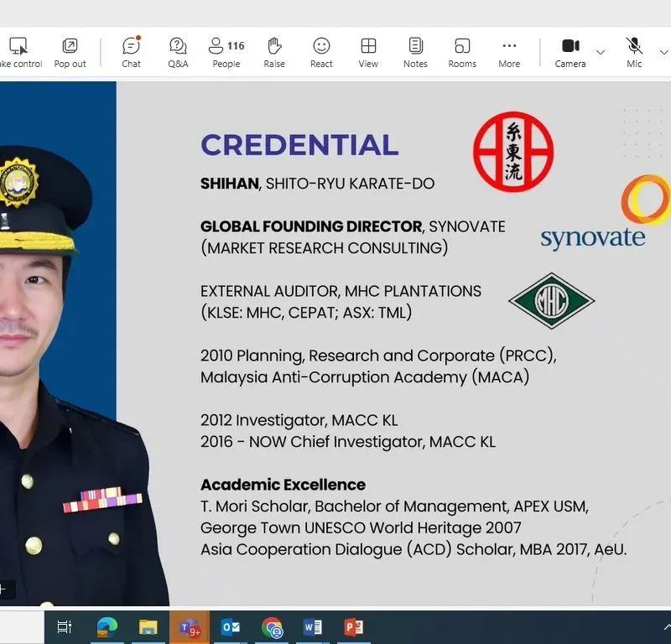Open the meeting Chat panel

pos(131,53)
